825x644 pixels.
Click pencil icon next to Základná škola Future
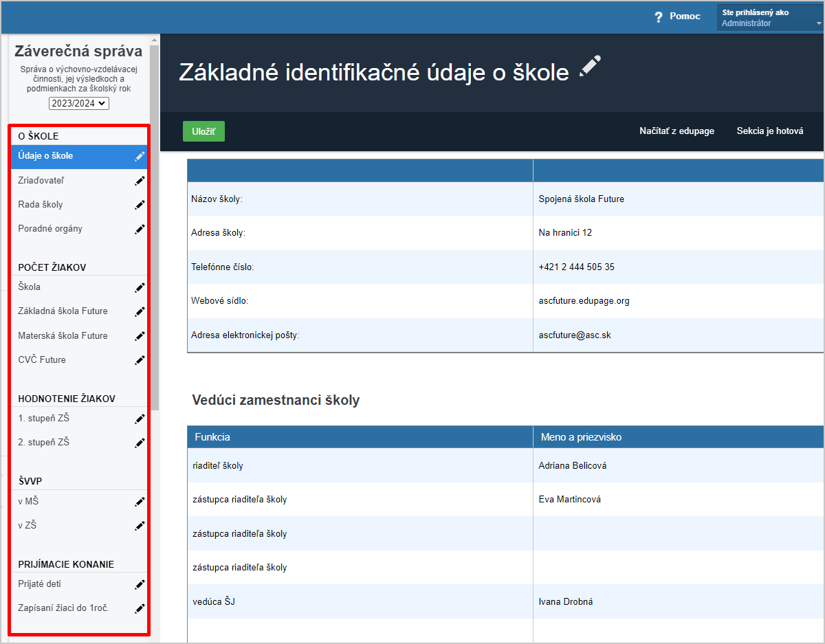[140, 311]
